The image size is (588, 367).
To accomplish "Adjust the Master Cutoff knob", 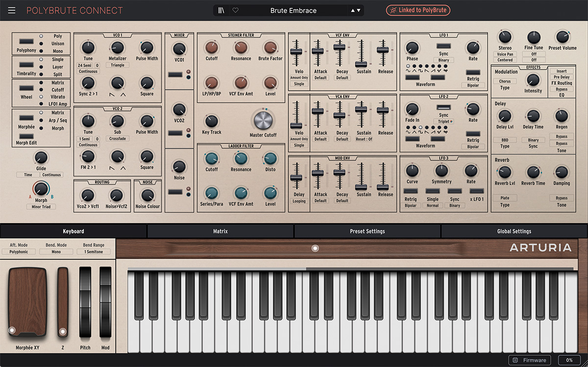I will pos(263,121).
